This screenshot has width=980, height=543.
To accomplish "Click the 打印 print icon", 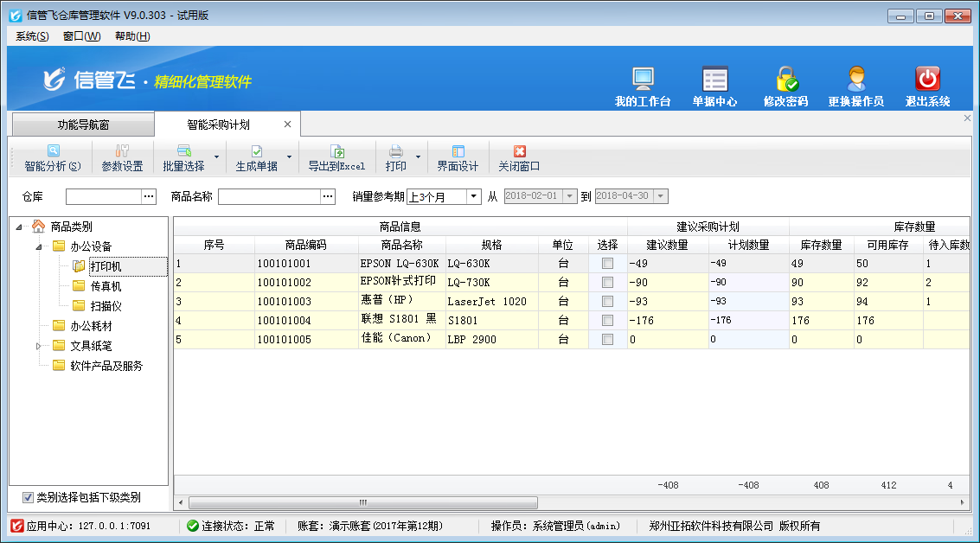I will click(x=397, y=160).
